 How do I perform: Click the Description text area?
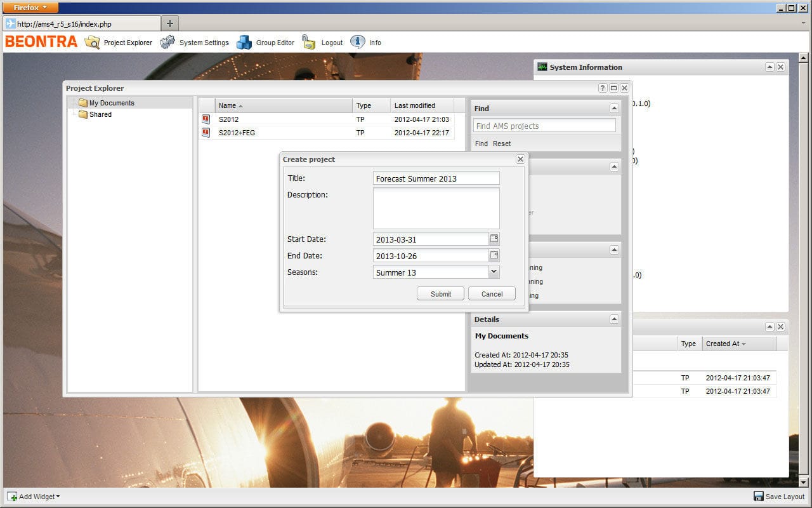point(436,208)
